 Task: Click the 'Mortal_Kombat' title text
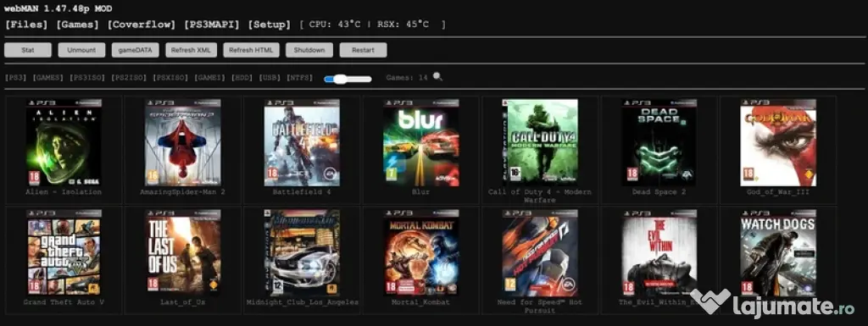pyautogui.click(x=420, y=303)
